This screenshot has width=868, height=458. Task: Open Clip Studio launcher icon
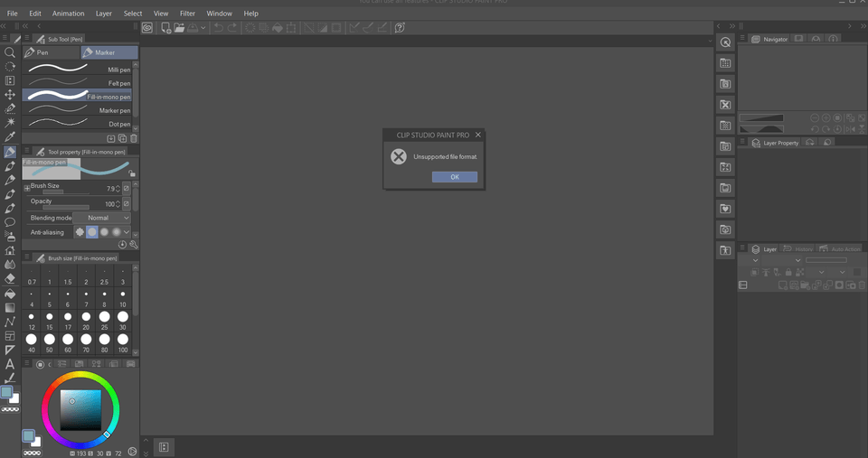click(x=147, y=28)
